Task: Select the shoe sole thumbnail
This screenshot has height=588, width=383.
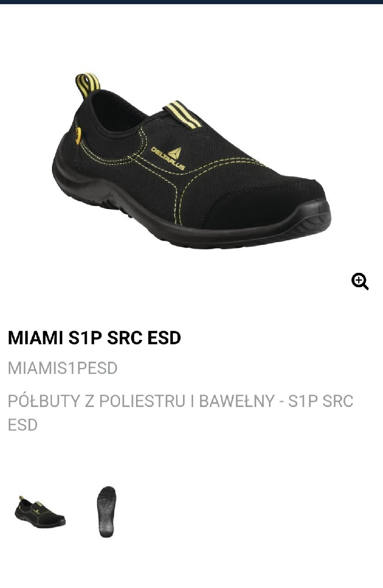Action: pyautogui.click(x=106, y=512)
